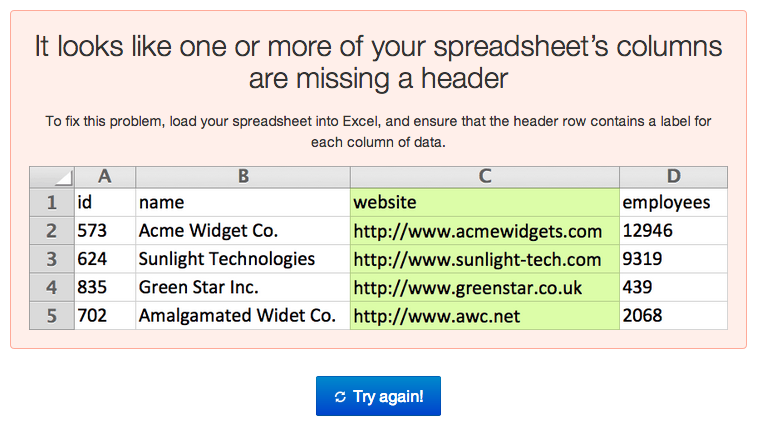The height and width of the screenshot is (428, 761).
Task: Select row 1 header
Action: tap(52, 202)
